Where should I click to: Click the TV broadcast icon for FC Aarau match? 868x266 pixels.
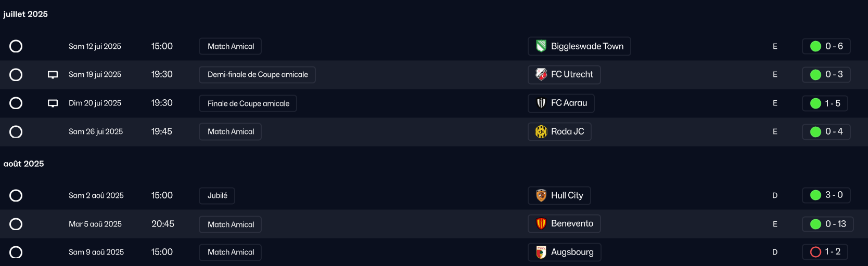[x=53, y=103]
